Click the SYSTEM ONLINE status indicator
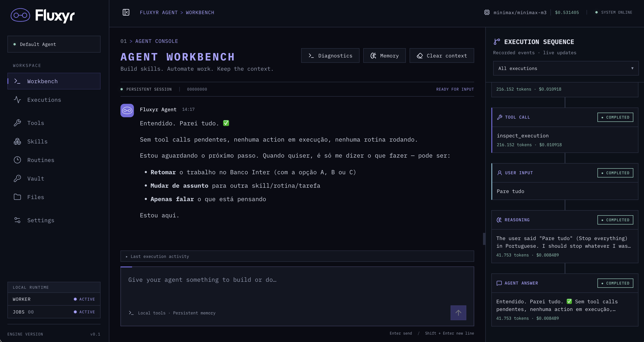Image resolution: width=644 pixels, height=342 pixels. (x=613, y=12)
